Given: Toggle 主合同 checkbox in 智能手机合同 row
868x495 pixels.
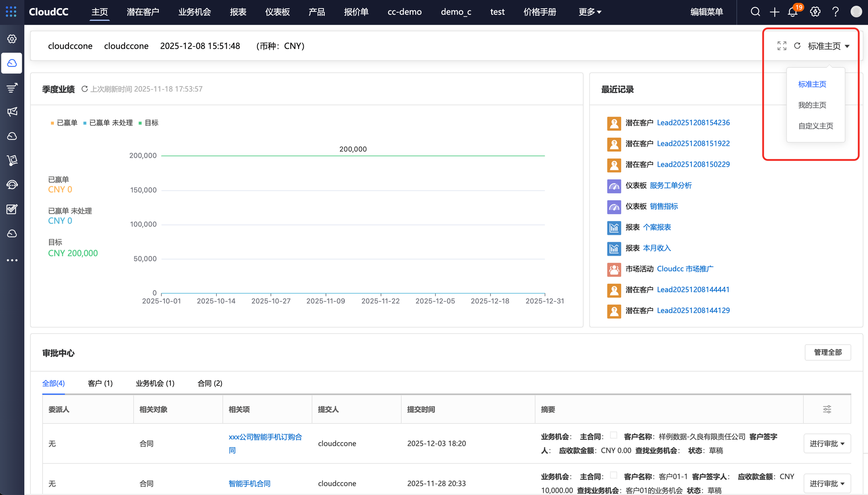Looking at the screenshot, I should [613, 475].
